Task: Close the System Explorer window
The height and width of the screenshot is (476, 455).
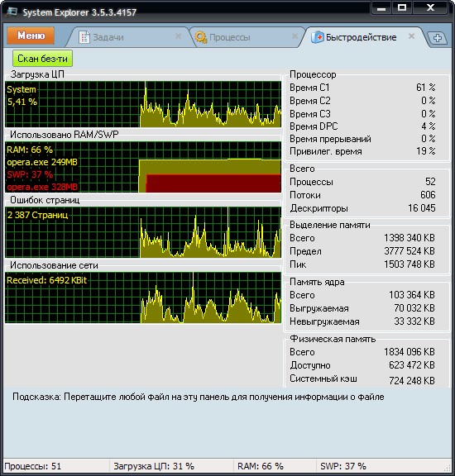Action: click(x=430, y=8)
